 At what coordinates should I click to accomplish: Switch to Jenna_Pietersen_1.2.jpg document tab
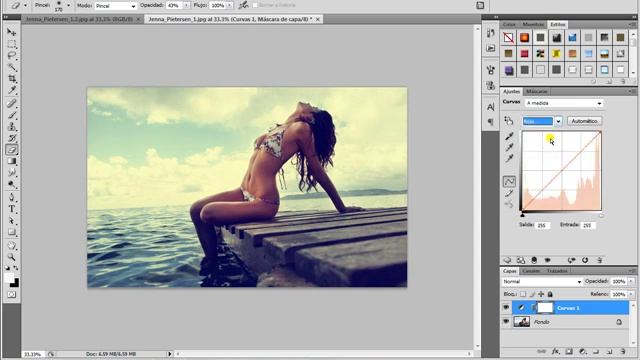click(80, 19)
